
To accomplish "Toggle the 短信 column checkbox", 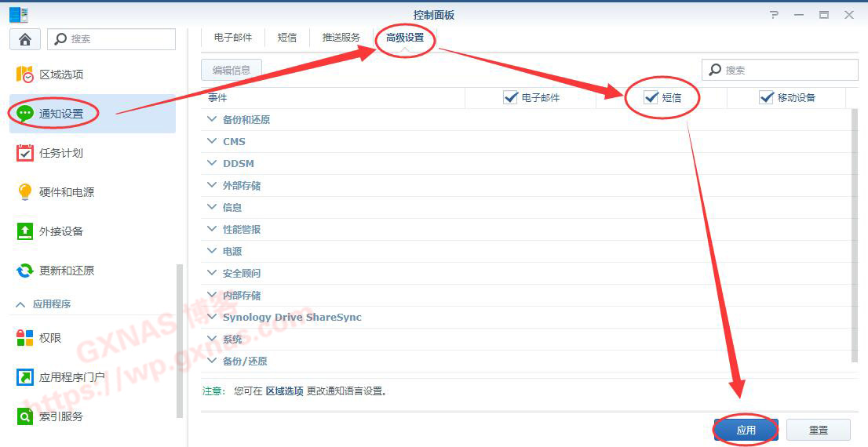I will click(x=651, y=97).
